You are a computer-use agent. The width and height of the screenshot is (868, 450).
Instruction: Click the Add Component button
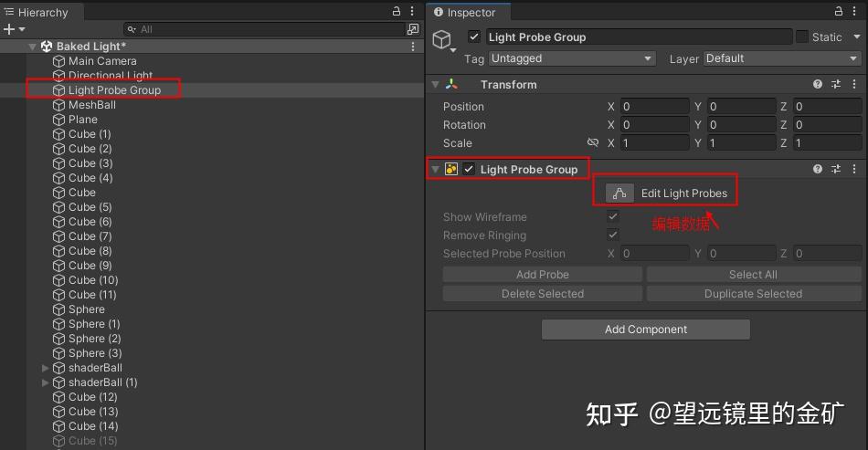pos(645,330)
